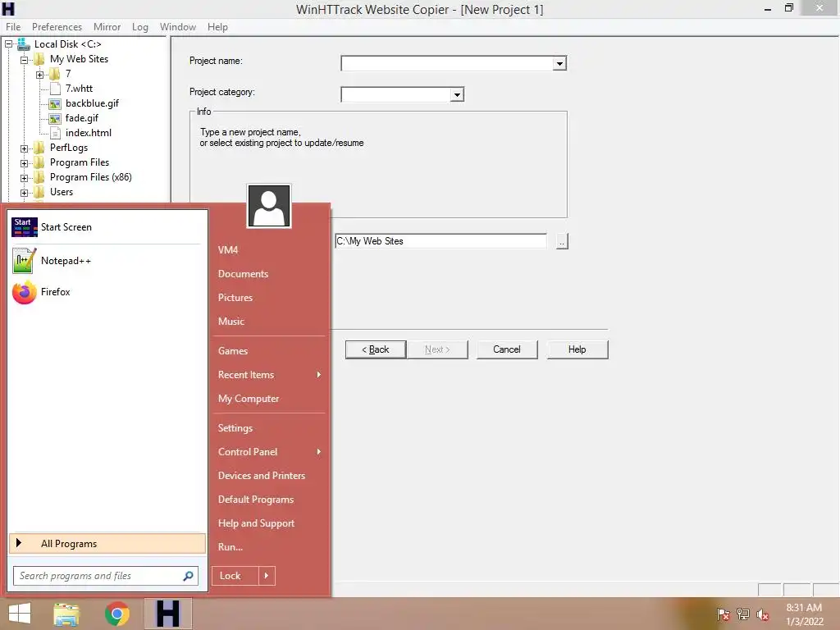Open the Lock options arrow

point(267,576)
